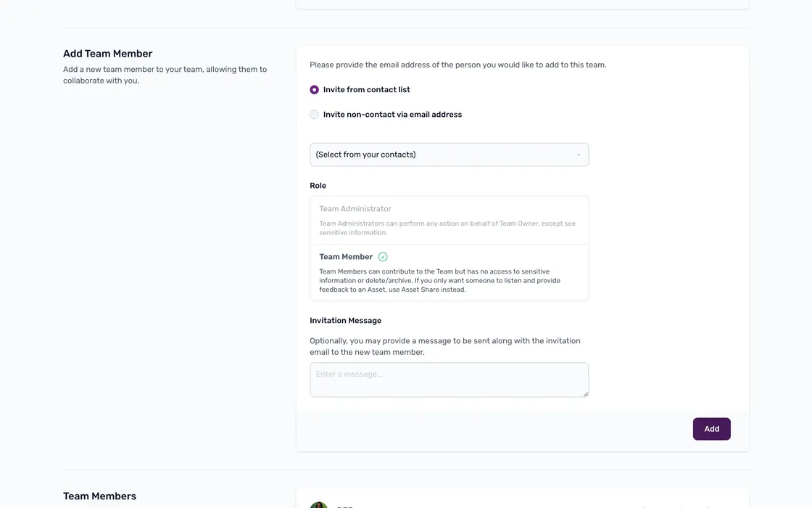Select the Invite from contact list radio button

coord(315,90)
